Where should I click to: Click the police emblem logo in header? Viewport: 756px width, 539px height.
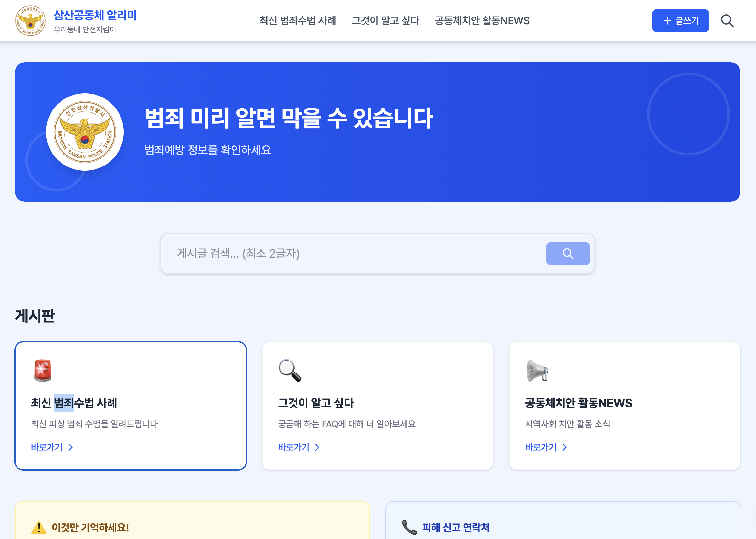pyautogui.click(x=30, y=21)
